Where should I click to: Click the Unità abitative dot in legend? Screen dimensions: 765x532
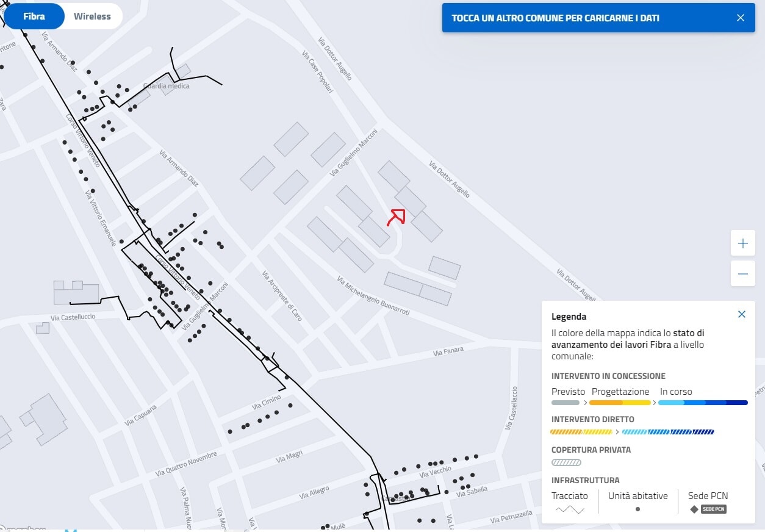(x=637, y=509)
